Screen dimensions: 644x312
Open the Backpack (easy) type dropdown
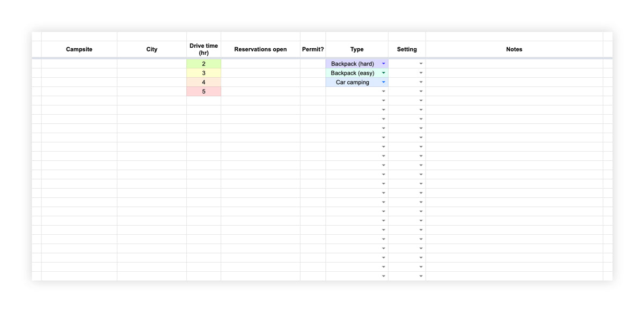click(x=384, y=73)
